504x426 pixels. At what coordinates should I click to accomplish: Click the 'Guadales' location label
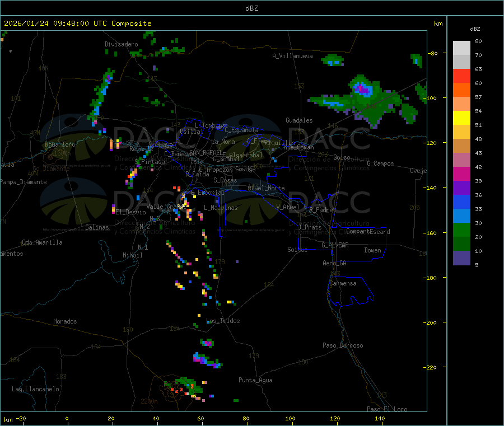pyautogui.click(x=299, y=120)
